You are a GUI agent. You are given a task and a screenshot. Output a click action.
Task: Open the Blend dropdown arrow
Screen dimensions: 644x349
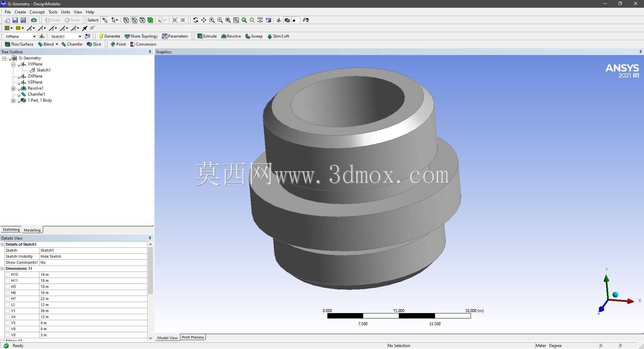coord(57,44)
